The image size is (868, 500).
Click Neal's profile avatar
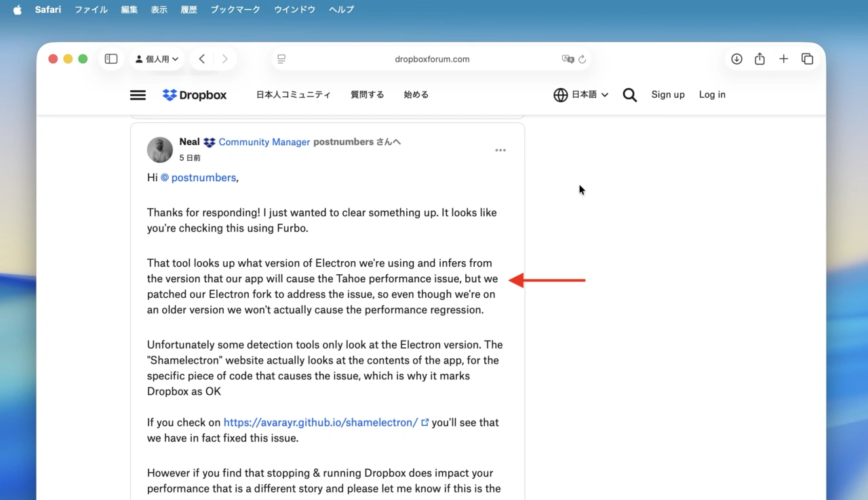point(159,150)
